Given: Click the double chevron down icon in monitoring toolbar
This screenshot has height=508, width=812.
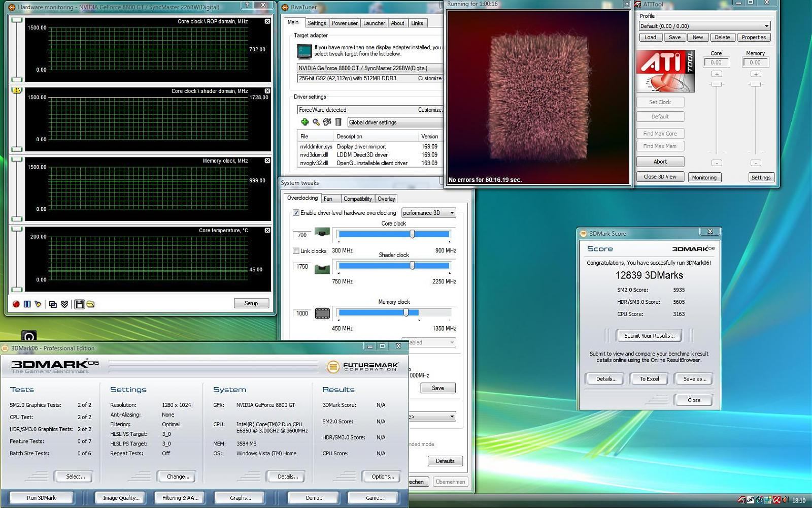Looking at the screenshot, I should (64, 304).
